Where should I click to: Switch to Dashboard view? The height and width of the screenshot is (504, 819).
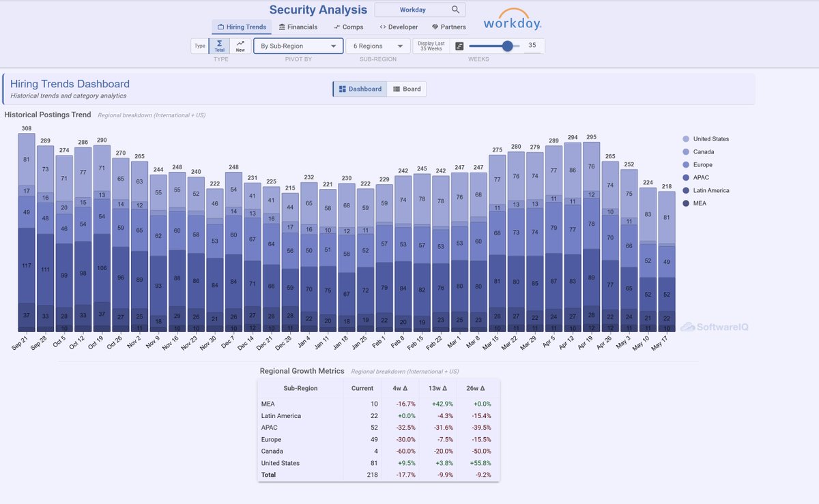pyautogui.click(x=360, y=89)
